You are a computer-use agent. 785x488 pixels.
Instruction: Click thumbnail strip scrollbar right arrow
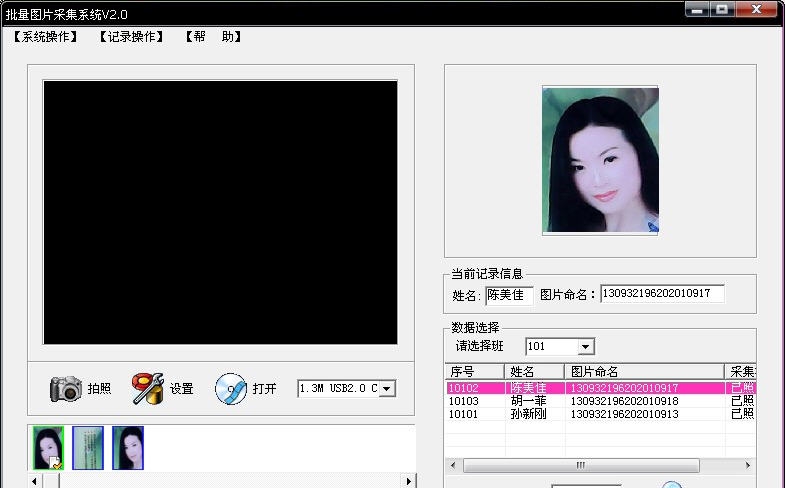coord(409,481)
